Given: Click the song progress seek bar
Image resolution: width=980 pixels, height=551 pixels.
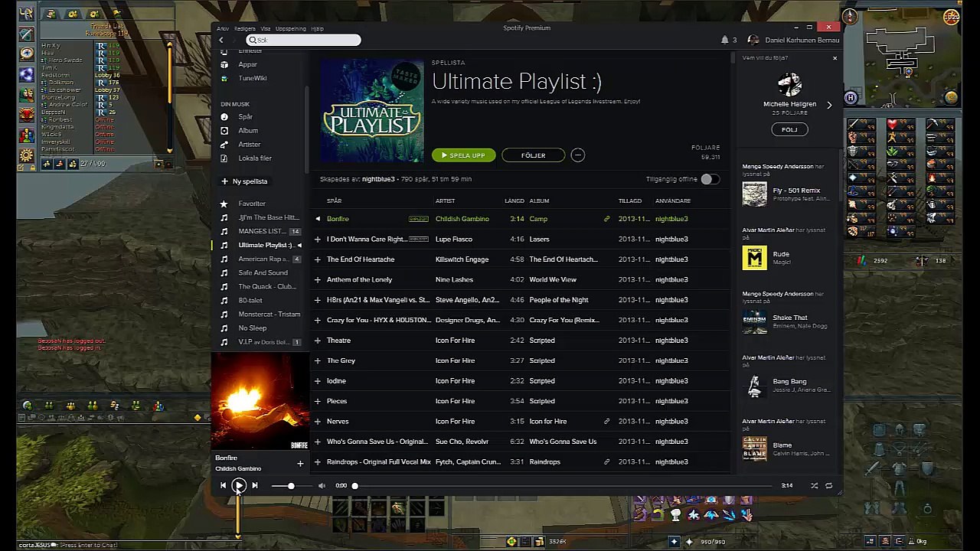Looking at the screenshot, I should coord(563,485).
